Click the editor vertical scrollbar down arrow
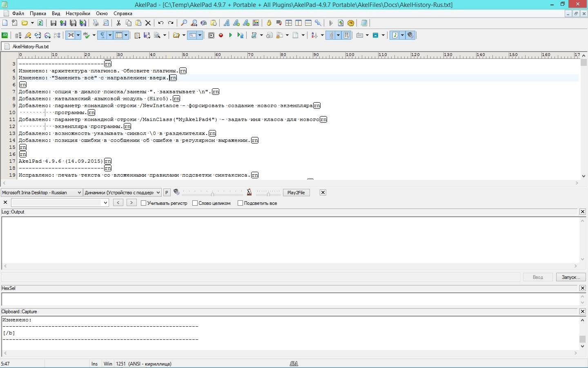Image resolution: width=588 pixels, height=368 pixels. [x=584, y=176]
